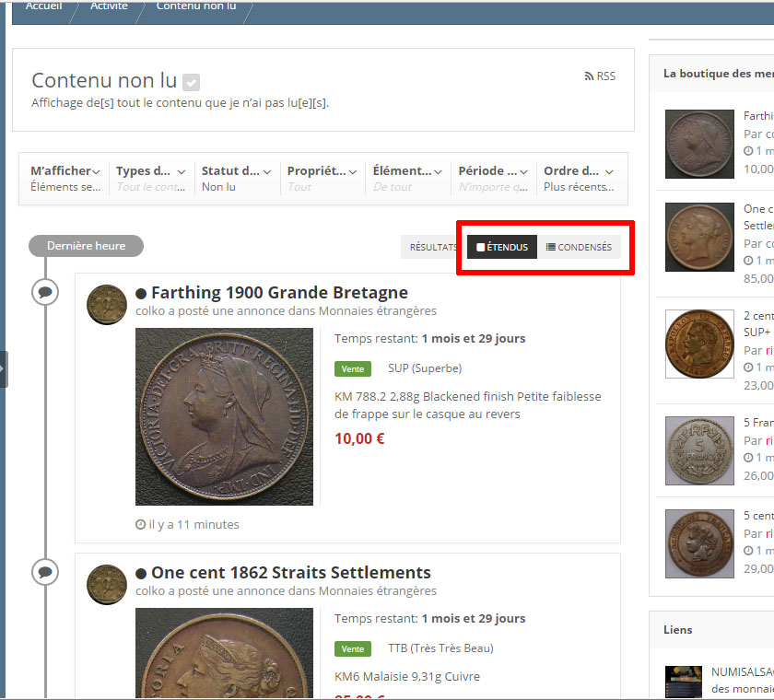Click the 'TTB (Très Très Beau)' grade text
774x700 pixels.
[440, 648]
